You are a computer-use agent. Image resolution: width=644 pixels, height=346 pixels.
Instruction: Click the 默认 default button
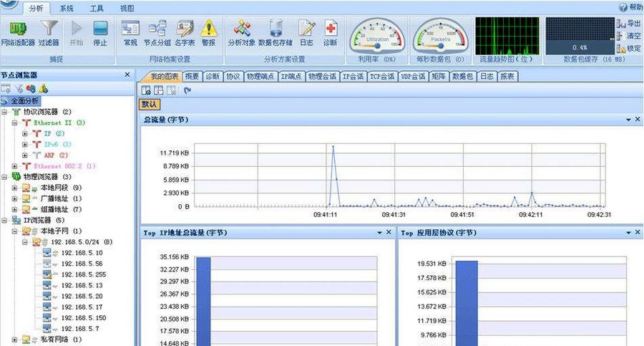150,105
